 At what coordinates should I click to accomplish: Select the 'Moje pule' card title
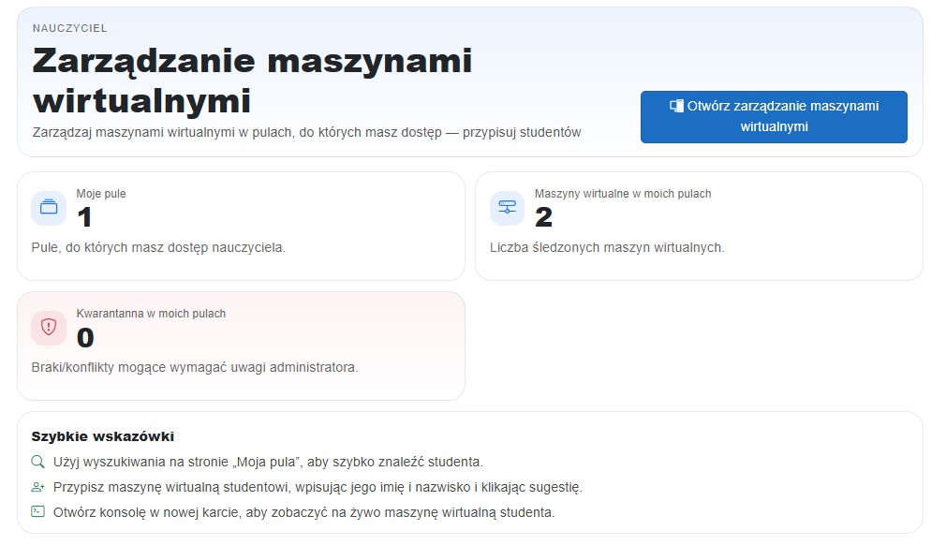click(x=103, y=193)
